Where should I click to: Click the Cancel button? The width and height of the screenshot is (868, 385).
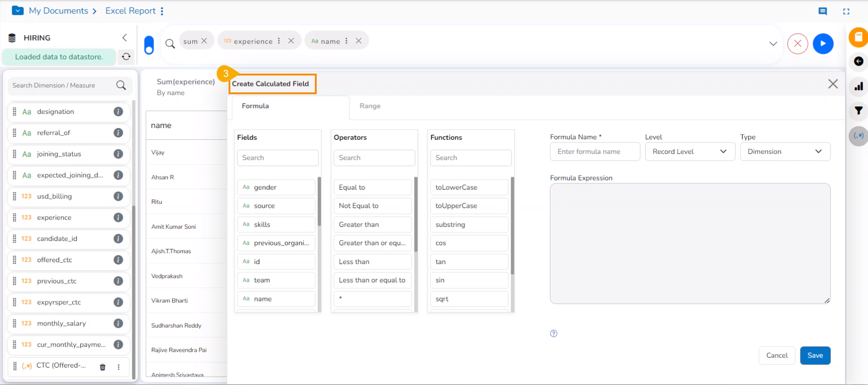pyautogui.click(x=777, y=355)
